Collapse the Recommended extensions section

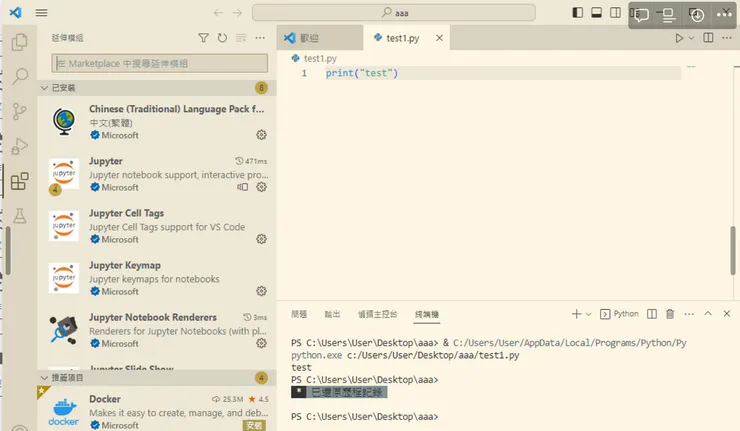point(44,378)
